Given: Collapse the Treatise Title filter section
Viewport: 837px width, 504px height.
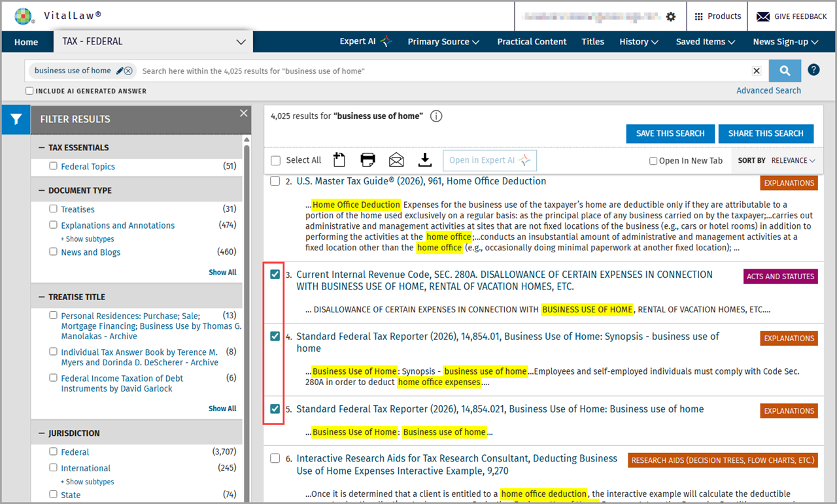Looking at the screenshot, I should [41, 297].
